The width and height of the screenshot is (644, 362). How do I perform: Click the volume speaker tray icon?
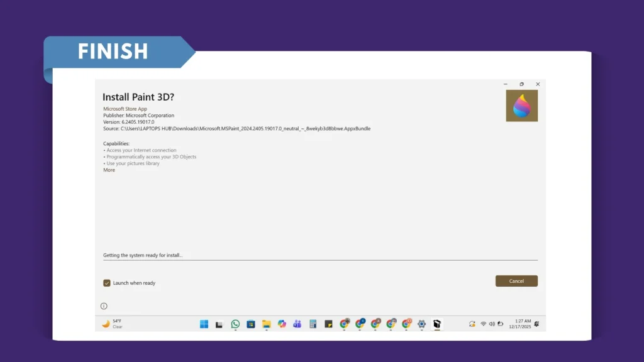[x=492, y=324]
